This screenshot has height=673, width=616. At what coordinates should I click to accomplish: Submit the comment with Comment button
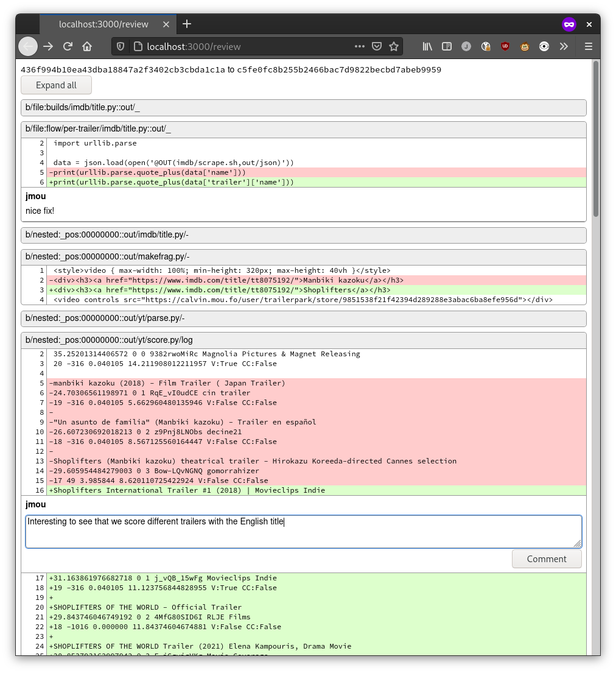(546, 559)
